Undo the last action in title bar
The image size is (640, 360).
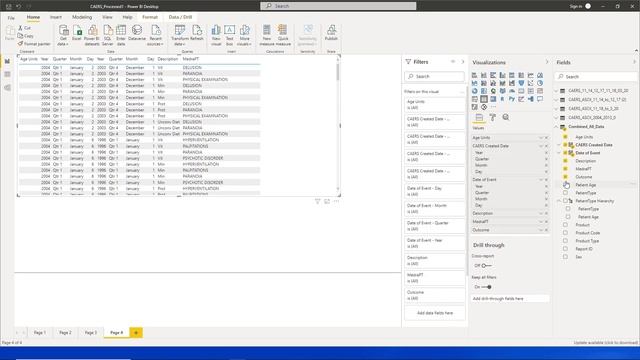pyautogui.click(x=18, y=6)
